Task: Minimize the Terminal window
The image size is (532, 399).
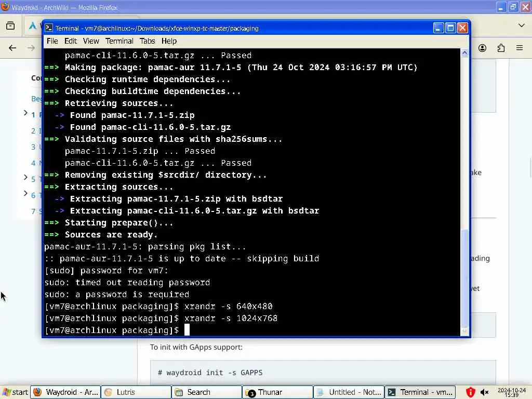Action: [438, 28]
